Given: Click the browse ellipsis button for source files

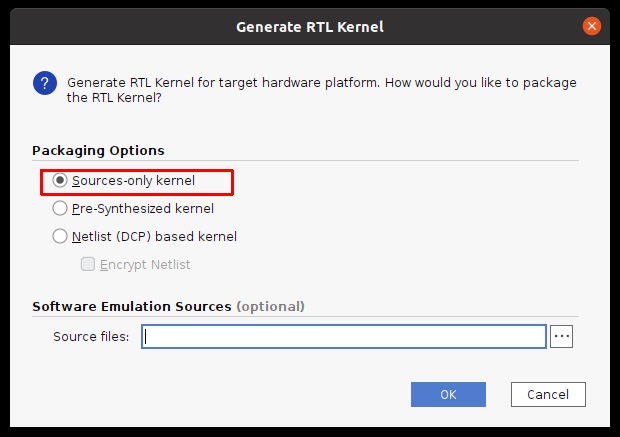Looking at the screenshot, I should 562,336.
